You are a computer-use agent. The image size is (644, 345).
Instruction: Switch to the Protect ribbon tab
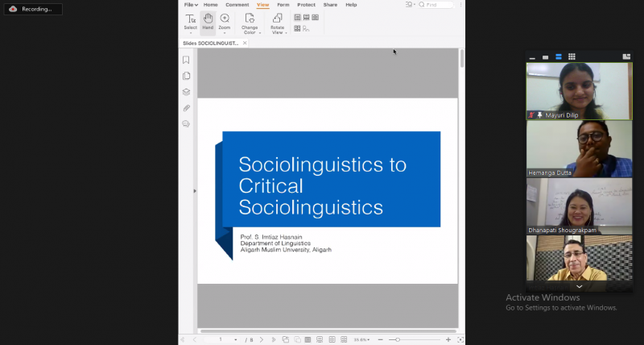tap(306, 5)
